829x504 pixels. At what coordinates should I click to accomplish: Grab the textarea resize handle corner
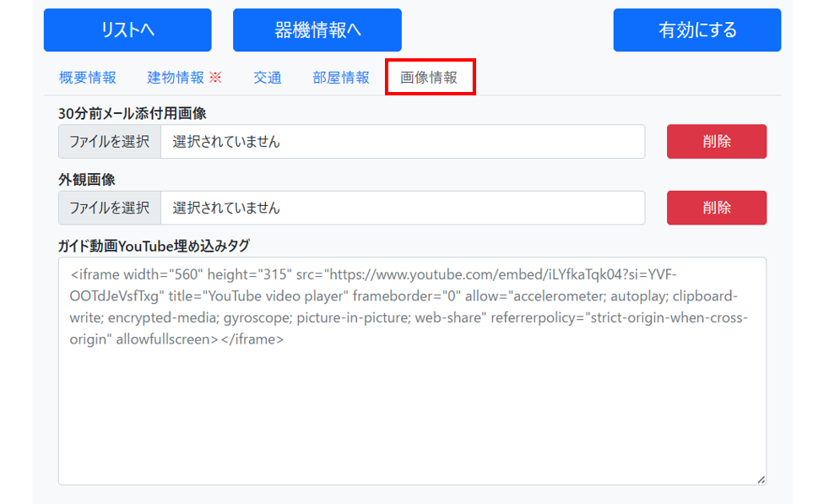[x=761, y=480]
